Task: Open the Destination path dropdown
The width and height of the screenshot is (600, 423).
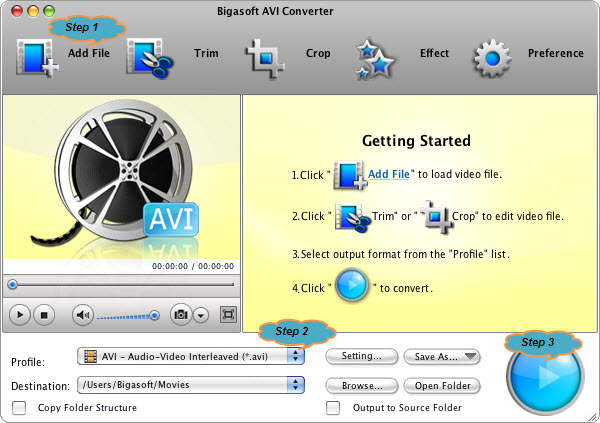Action: [x=191, y=385]
